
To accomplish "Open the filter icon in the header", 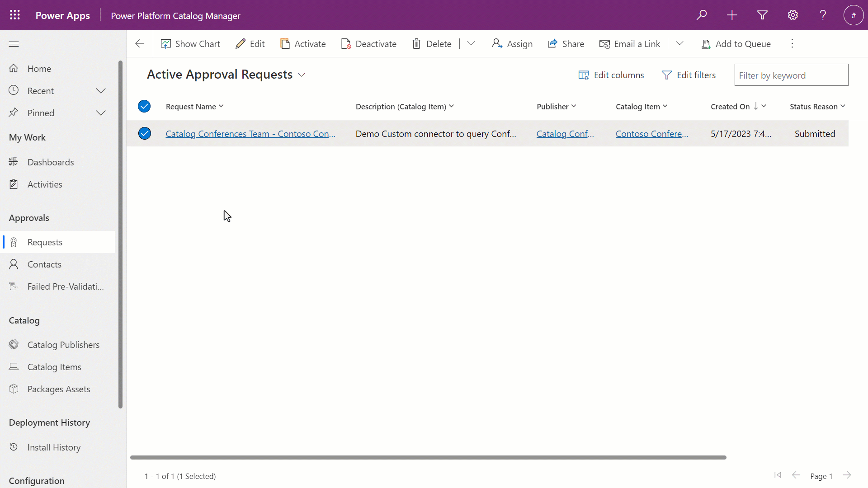I will click(762, 15).
